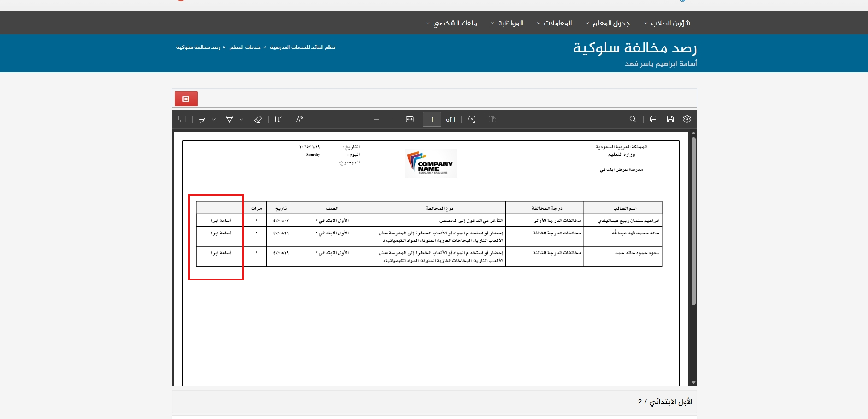
Task: Toggle fit to width view
Action: click(410, 119)
